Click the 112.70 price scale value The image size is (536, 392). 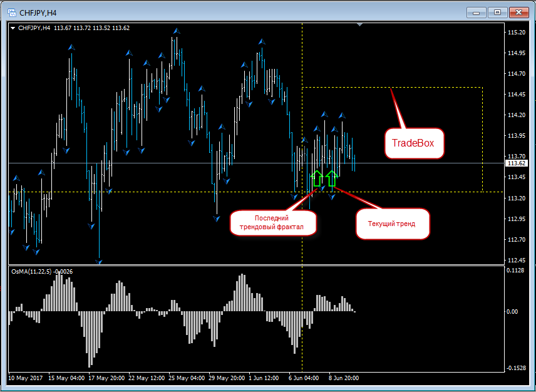[x=517, y=240]
